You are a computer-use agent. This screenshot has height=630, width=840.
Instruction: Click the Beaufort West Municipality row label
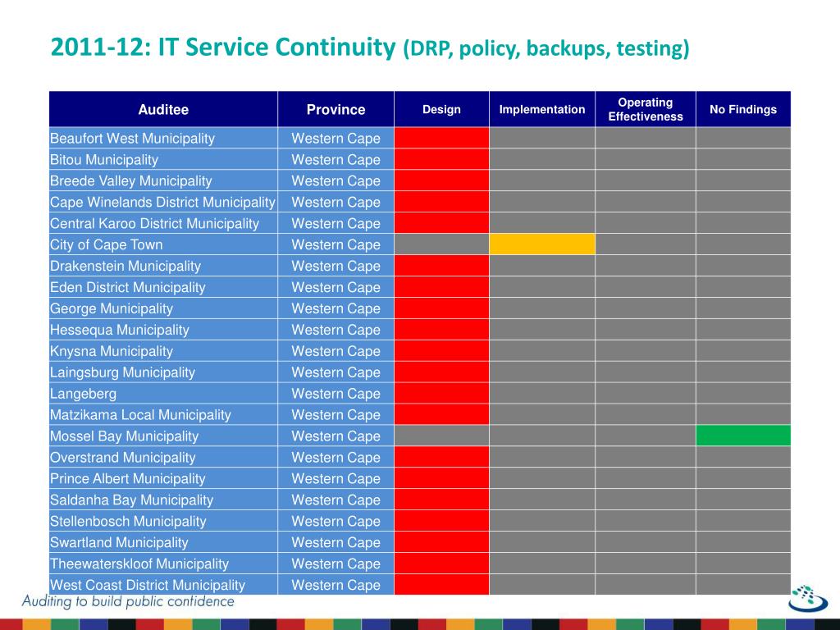click(x=132, y=138)
